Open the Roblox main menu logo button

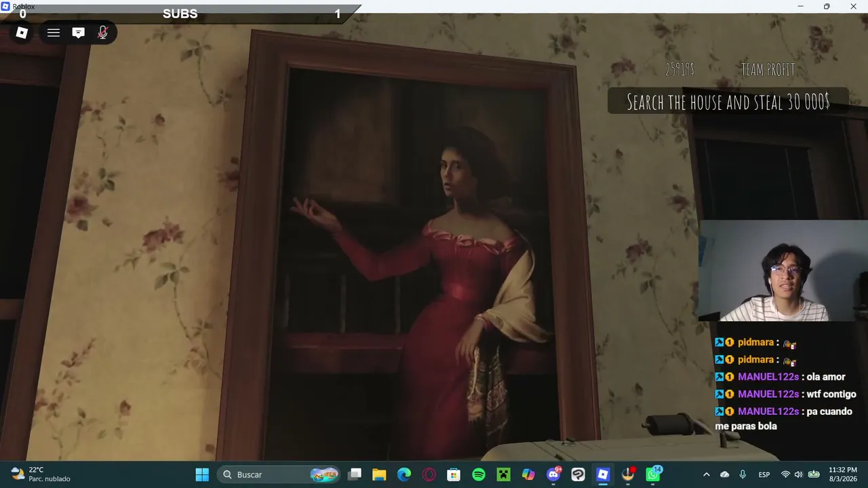click(x=22, y=33)
